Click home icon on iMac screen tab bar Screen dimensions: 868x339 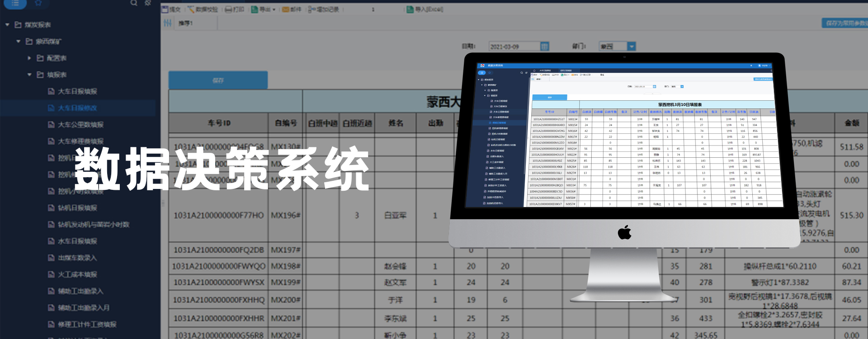(x=534, y=71)
